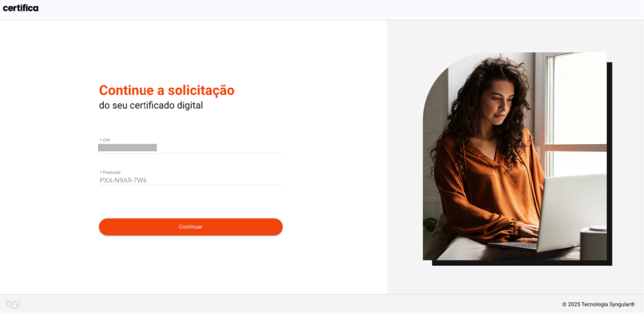
Task: Focus the CPF input field
Action: [191, 148]
